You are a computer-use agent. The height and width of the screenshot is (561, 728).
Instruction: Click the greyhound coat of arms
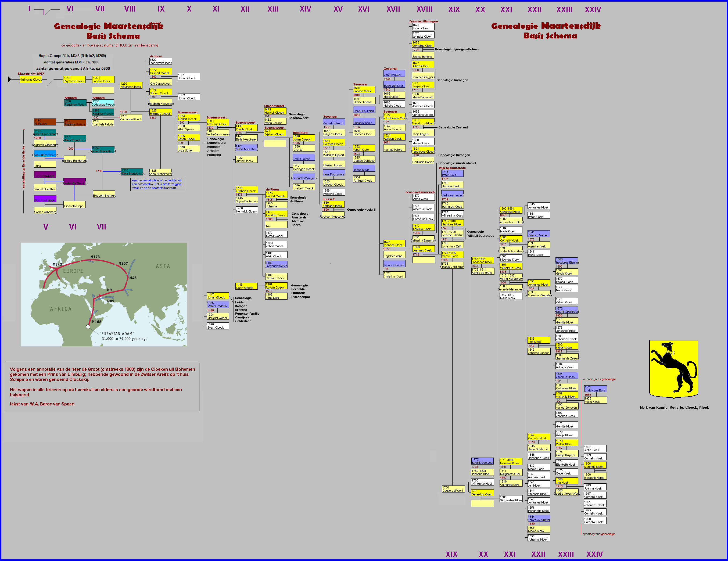673,369
